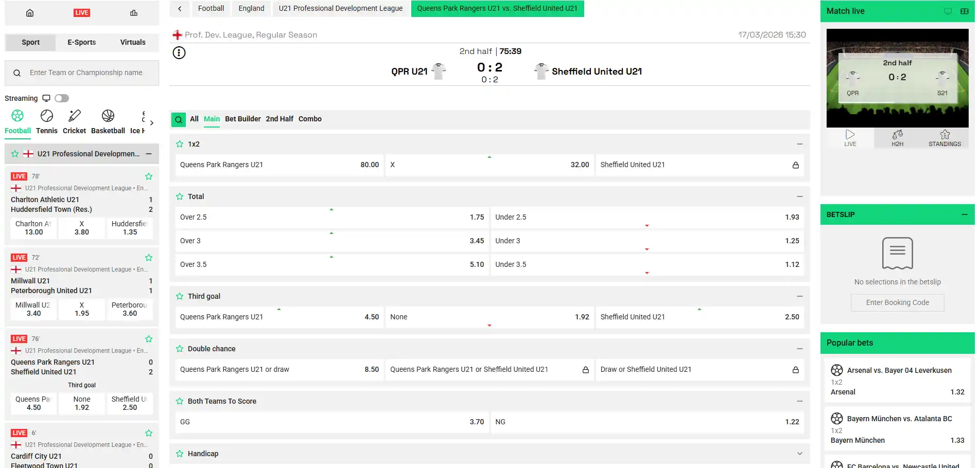Favorite the Third goal market star

click(180, 296)
